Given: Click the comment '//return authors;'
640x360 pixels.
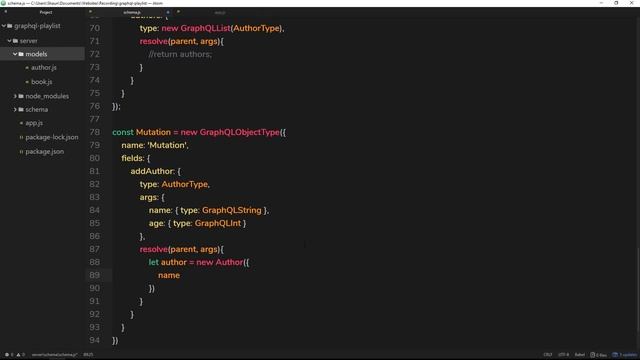Looking at the screenshot, I should pos(180,54).
